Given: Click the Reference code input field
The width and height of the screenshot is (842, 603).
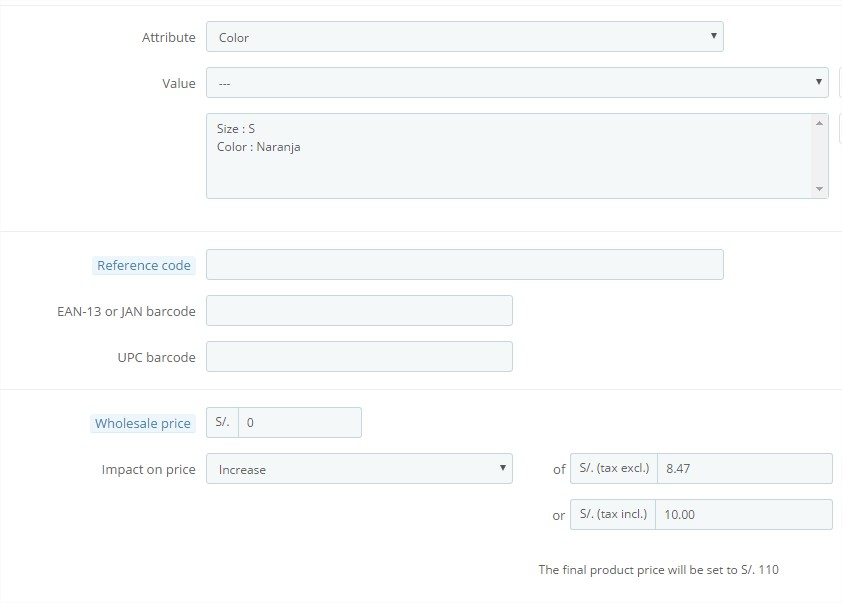Looking at the screenshot, I should 464,264.
